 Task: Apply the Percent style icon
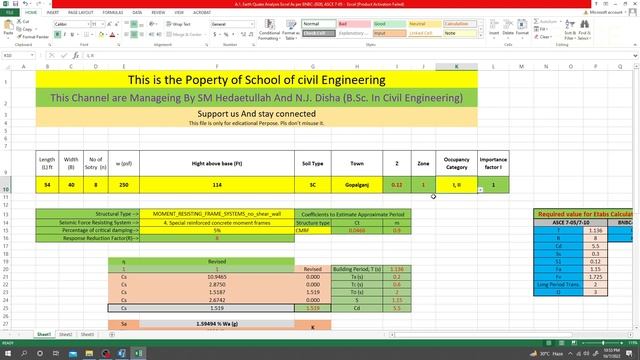point(226,35)
